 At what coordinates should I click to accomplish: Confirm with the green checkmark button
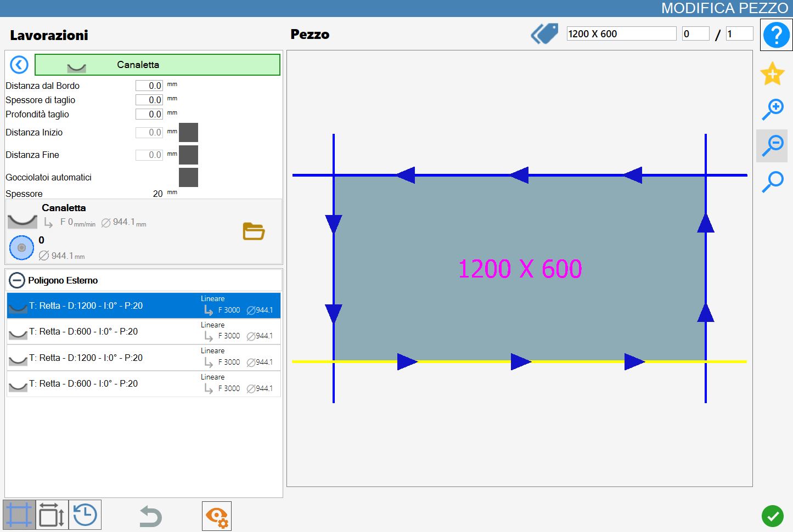point(773,516)
